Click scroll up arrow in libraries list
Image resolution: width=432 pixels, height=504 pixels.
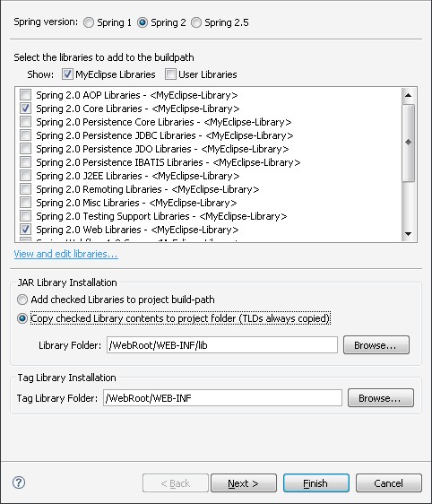408,95
